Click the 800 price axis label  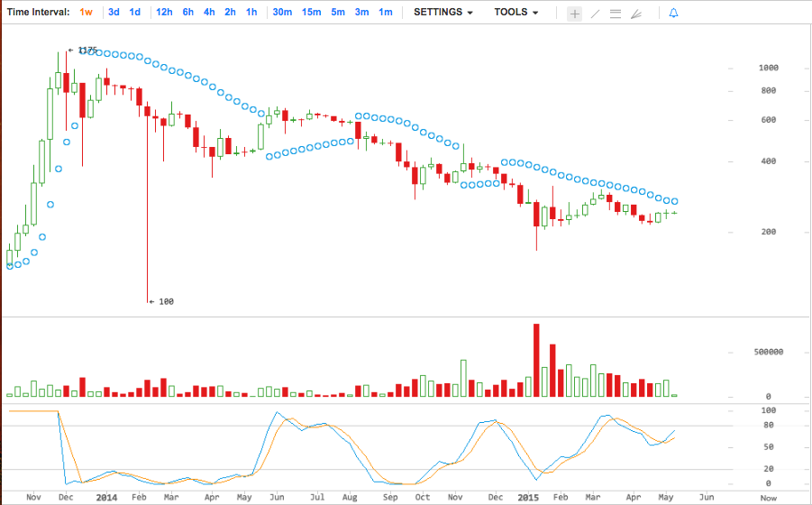(x=769, y=91)
